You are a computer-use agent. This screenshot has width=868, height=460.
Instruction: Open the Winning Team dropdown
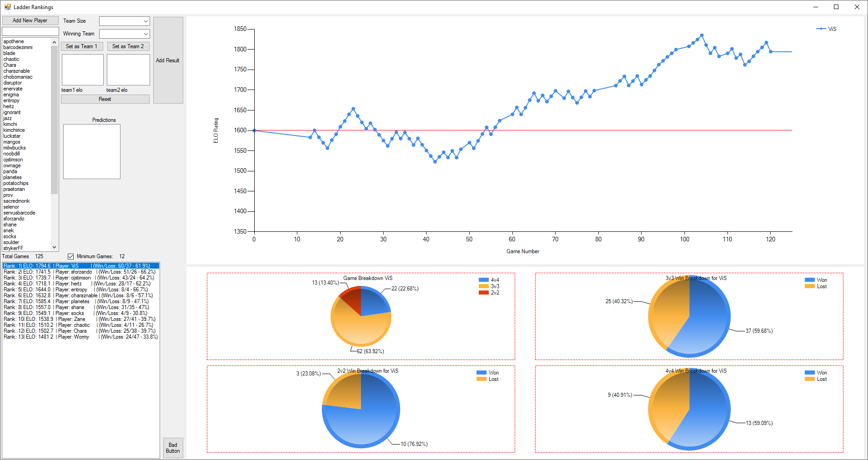tap(125, 34)
